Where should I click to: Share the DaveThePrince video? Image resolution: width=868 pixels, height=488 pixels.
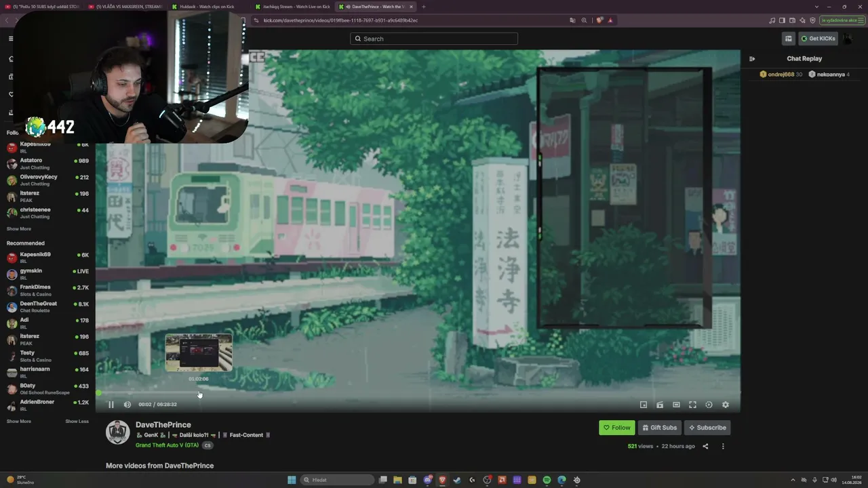pyautogui.click(x=705, y=446)
